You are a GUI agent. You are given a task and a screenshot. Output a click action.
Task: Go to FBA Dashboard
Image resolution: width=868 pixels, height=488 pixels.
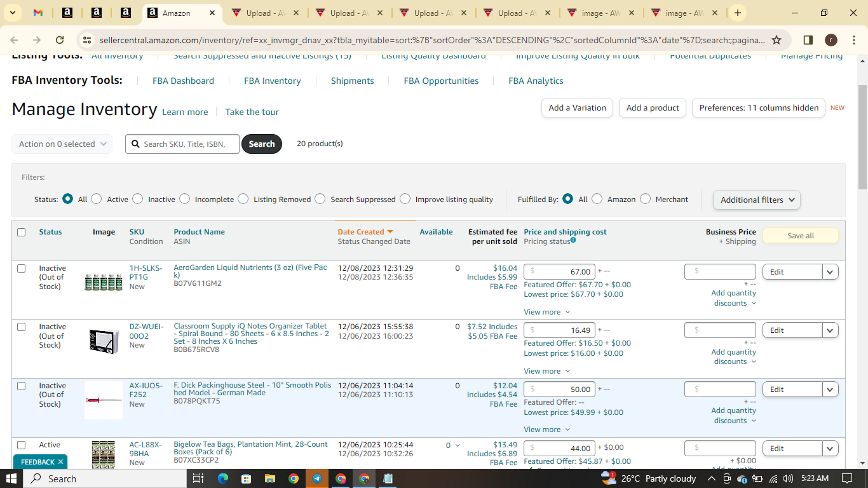tap(183, 81)
